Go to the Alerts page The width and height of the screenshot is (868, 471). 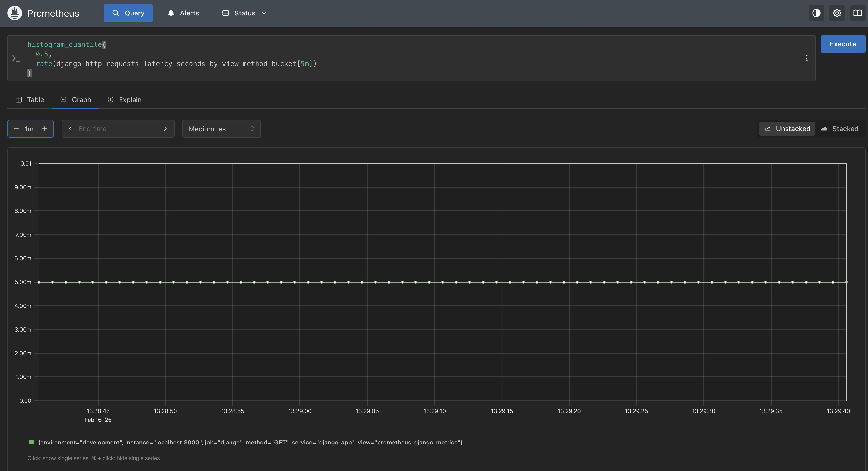(183, 13)
